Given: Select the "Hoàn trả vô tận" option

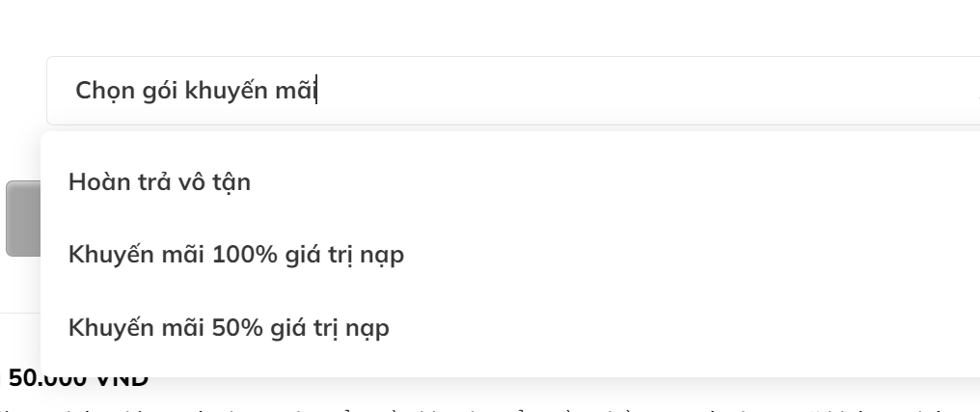Looking at the screenshot, I should click(160, 181).
